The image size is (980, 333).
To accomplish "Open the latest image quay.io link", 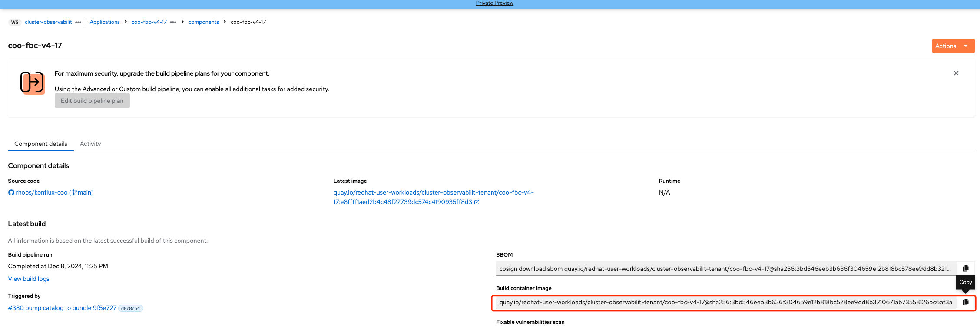I will tap(433, 197).
